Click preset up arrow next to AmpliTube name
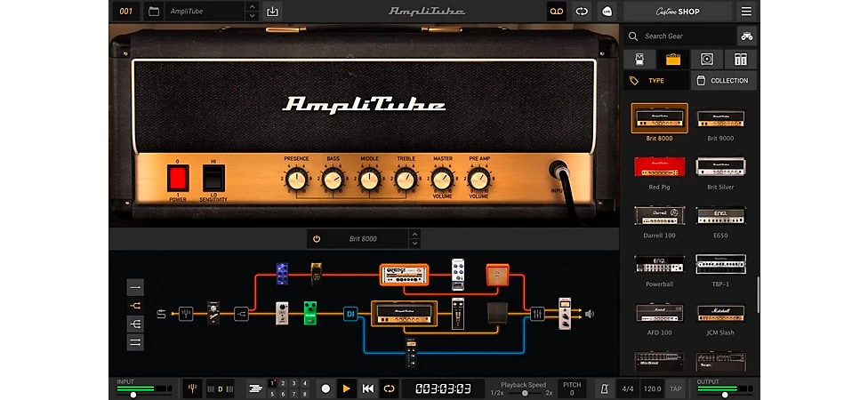 tap(253, 6)
